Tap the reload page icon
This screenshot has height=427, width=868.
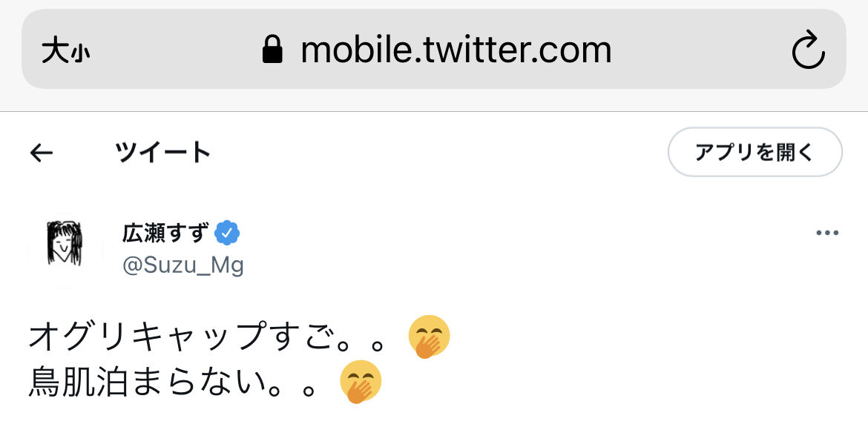tap(808, 50)
